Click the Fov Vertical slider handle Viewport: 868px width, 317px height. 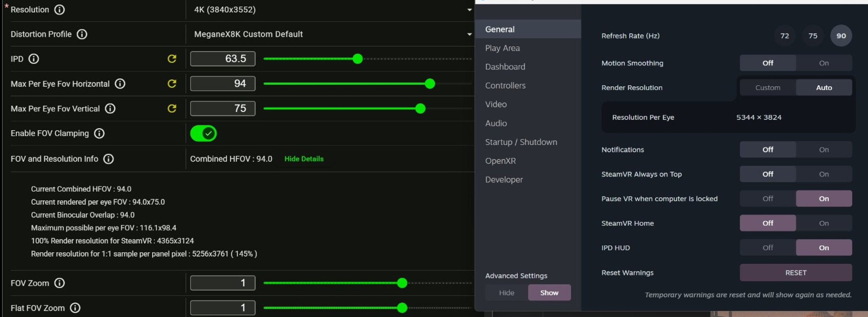420,109
